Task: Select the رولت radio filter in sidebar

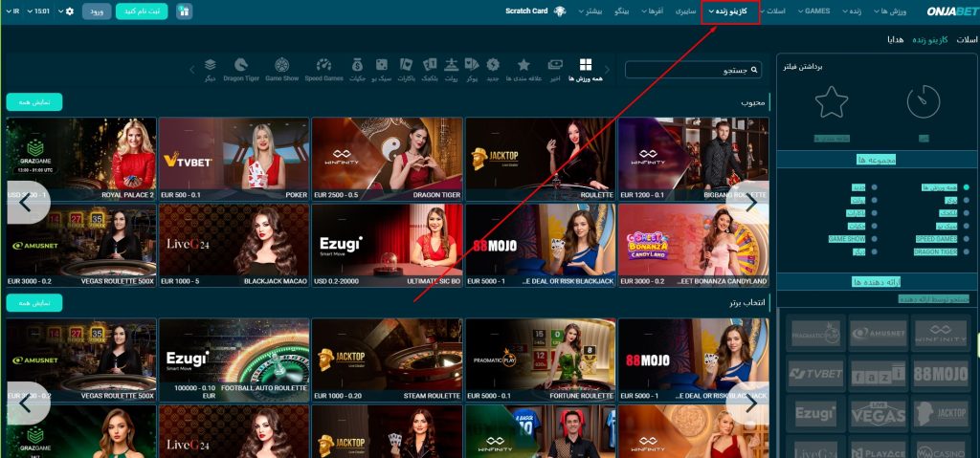Action: (x=874, y=201)
